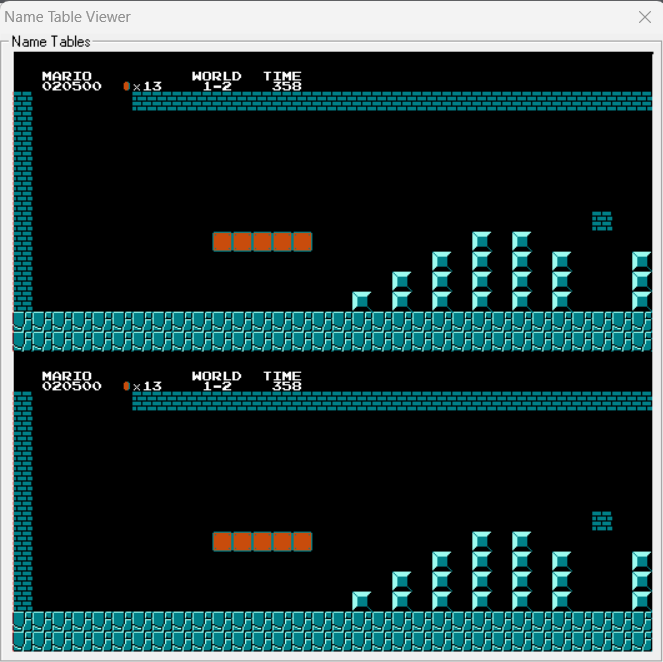
Task: Click the floating brick block in upper name table
Action: [602, 221]
